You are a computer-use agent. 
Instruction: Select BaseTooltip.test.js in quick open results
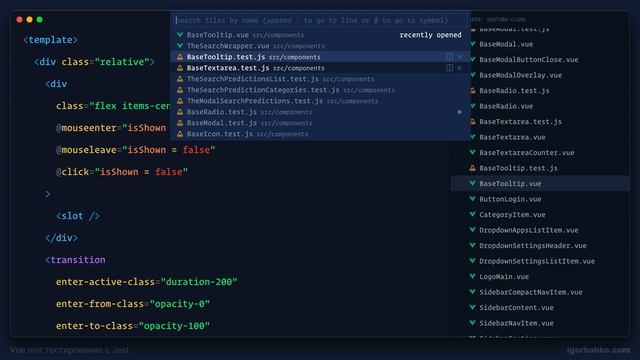[320, 57]
